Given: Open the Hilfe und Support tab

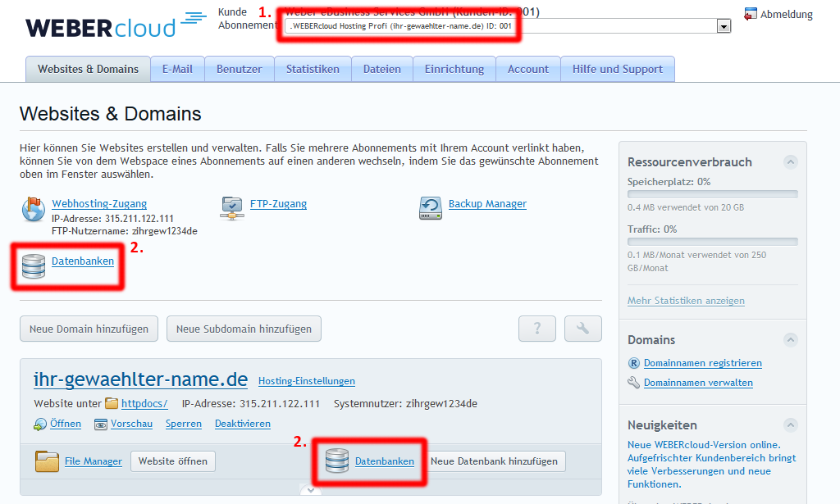Looking at the screenshot, I should [x=617, y=69].
